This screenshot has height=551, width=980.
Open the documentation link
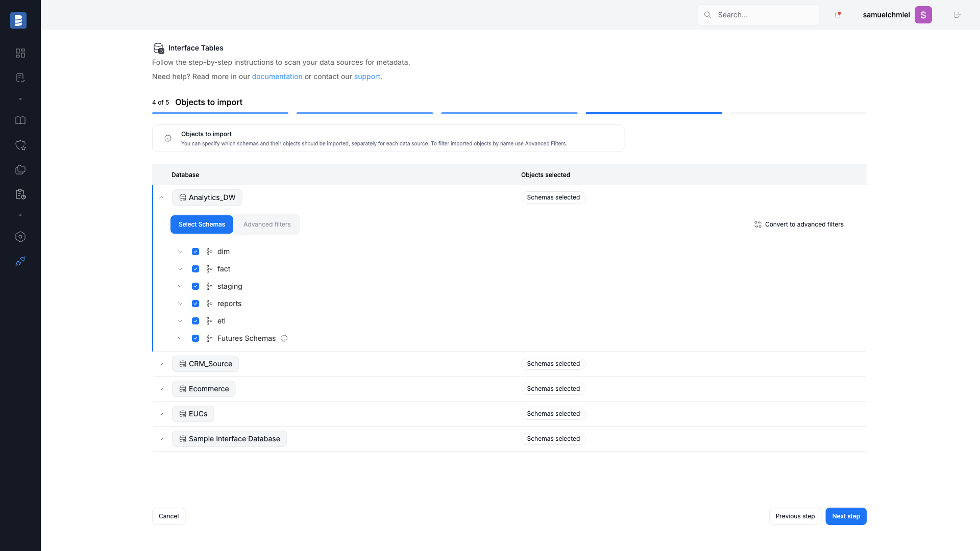tap(277, 77)
